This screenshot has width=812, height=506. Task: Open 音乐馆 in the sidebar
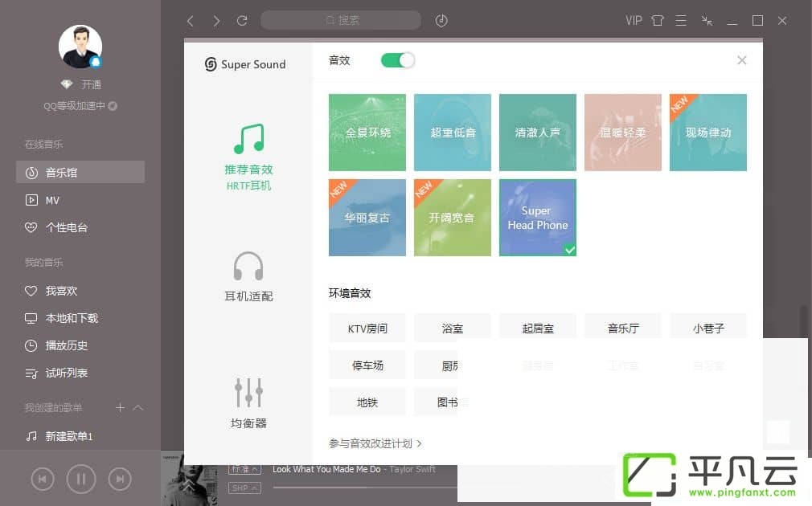(80, 173)
